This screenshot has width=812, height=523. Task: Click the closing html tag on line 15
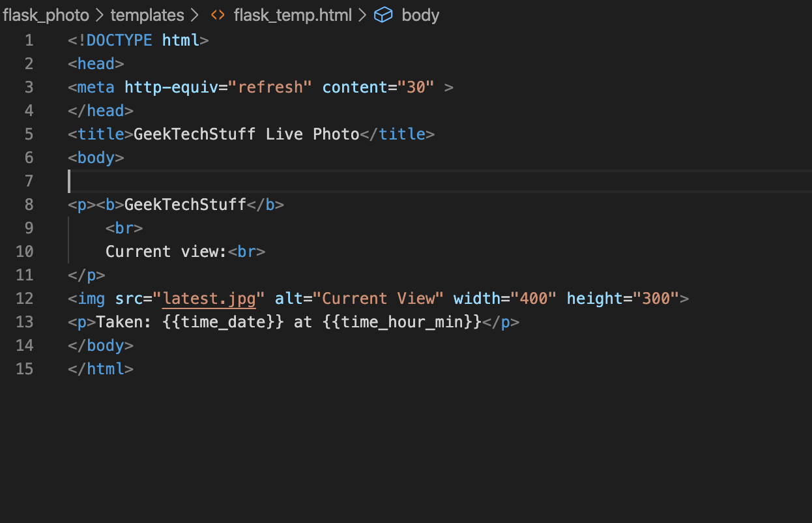[x=100, y=368]
